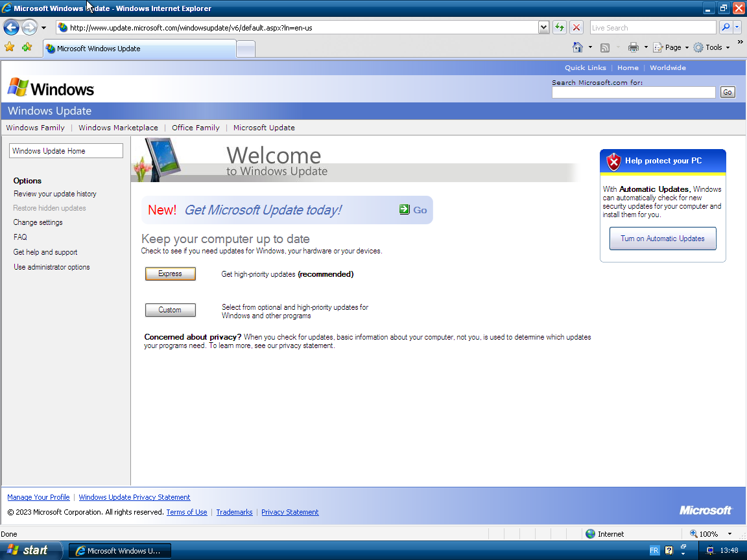Click the Add to Favorites icon
Viewport: 747px width, 560px height.
pos(27,47)
